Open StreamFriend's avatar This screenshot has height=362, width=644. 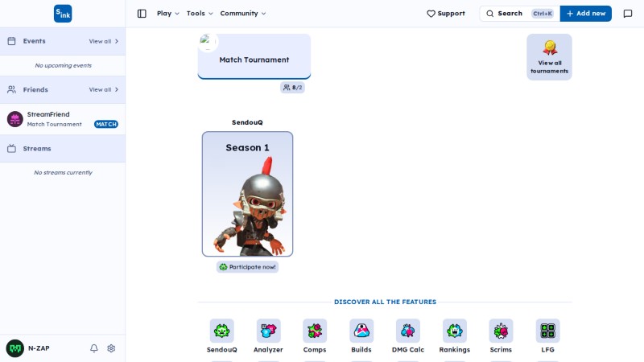click(15, 119)
